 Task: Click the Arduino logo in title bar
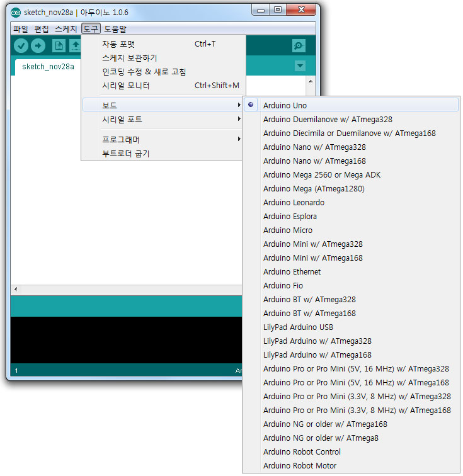point(16,13)
